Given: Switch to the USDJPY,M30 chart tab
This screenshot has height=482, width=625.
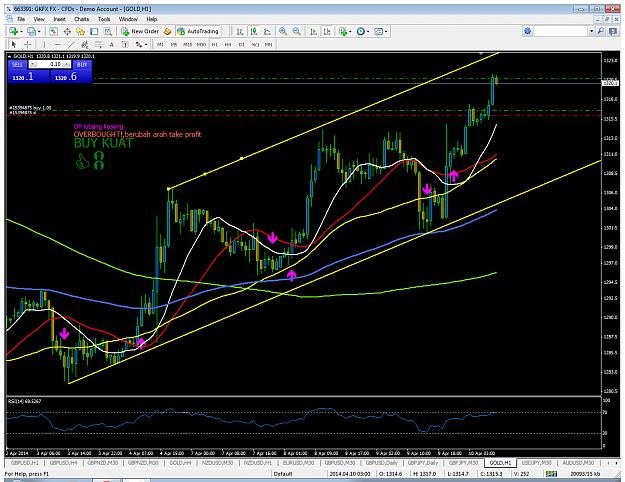Looking at the screenshot, I should pyautogui.click(x=537, y=463).
